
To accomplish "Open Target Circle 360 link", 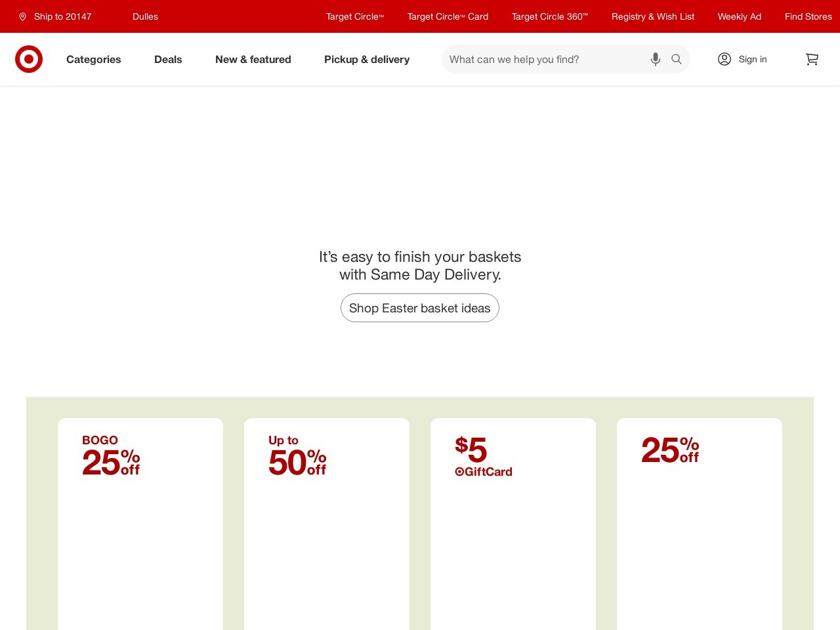I will point(550,16).
